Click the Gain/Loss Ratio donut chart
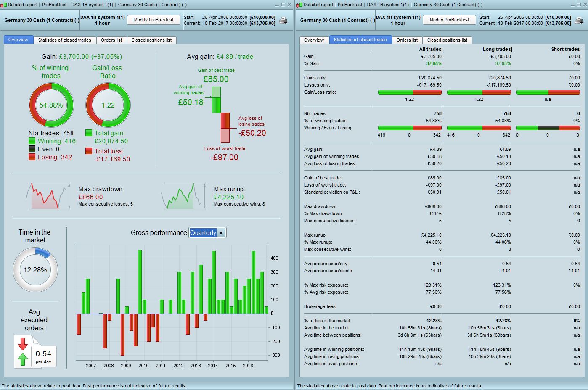 point(108,105)
